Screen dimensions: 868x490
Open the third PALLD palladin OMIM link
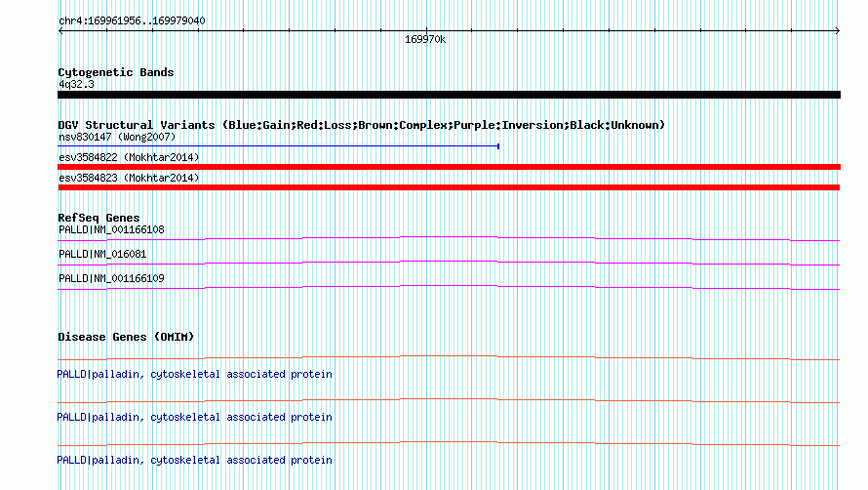(x=194, y=460)
